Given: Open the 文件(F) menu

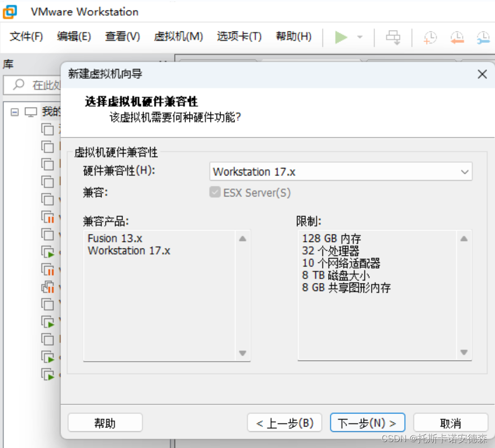Looking at the screenshot, I should point(26,36).
